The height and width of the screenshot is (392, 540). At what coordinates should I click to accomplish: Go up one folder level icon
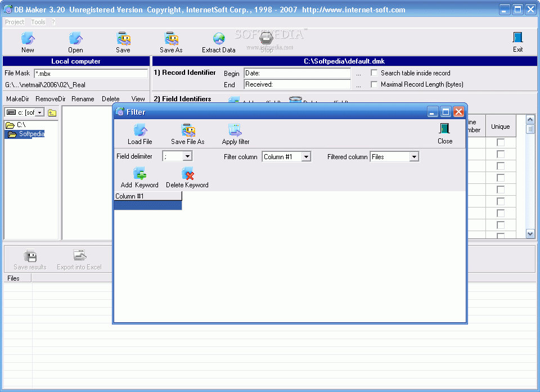[52, 112]
